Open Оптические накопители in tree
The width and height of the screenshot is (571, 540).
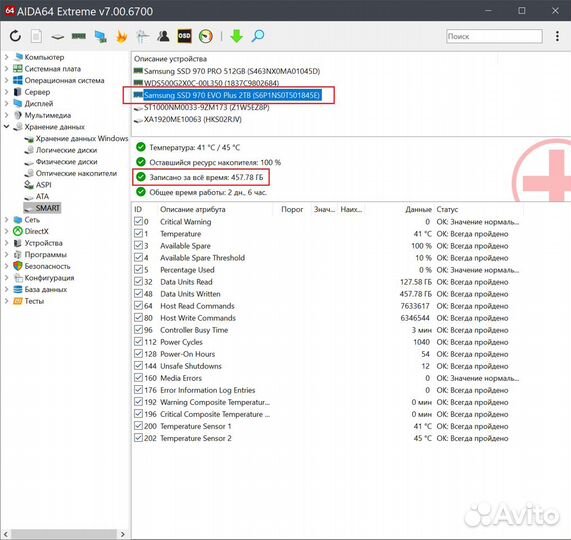76,173
